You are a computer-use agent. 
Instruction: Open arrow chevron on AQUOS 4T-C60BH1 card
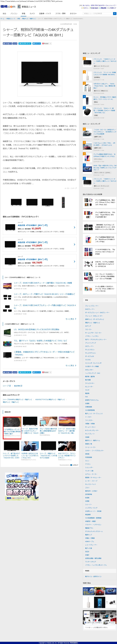pos(74,261)
